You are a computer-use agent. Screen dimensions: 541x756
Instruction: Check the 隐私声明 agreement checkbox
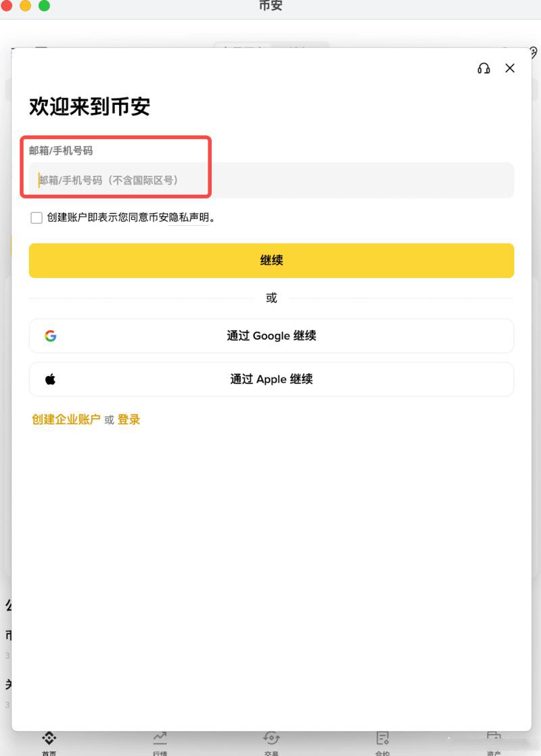coord(37,218)
